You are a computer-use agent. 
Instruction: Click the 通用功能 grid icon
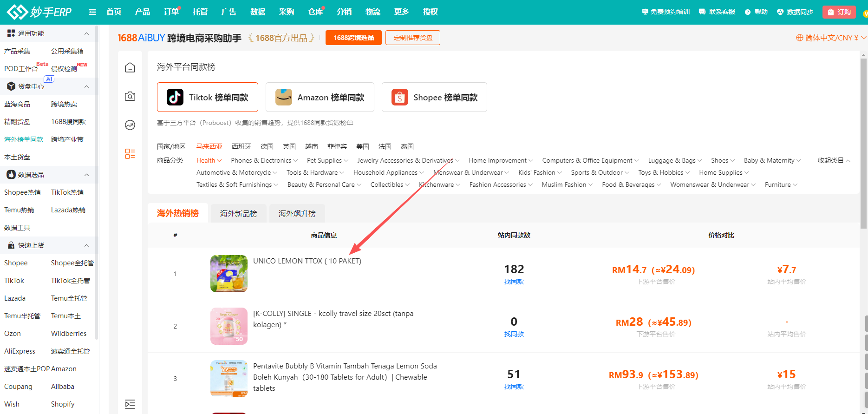pos(11,33)
